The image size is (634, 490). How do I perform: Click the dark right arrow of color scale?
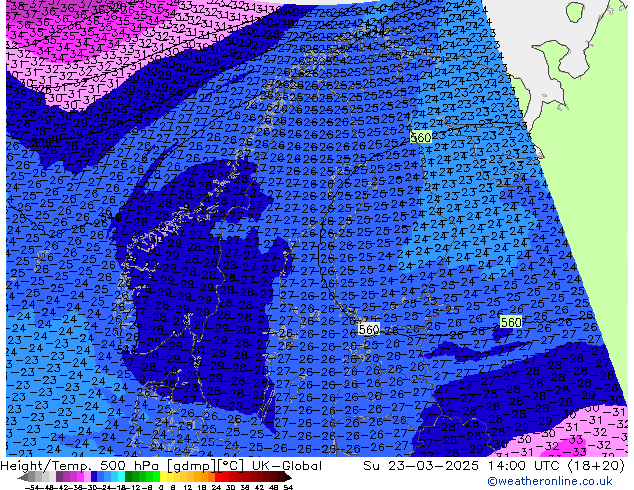point(287,477)
